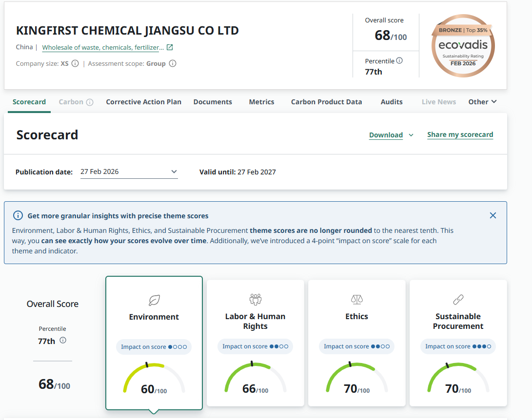
Task: Click the Environment 60/100 gauge
Action: point(154,379)
